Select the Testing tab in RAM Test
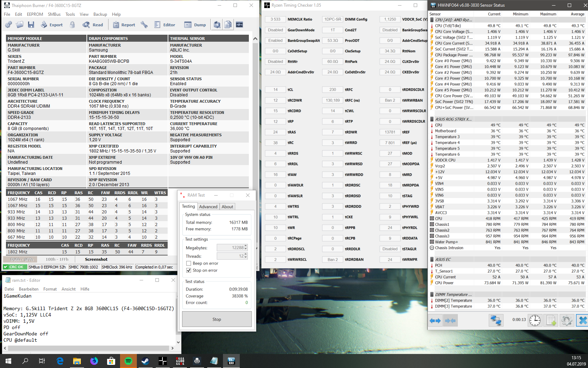Viewport: 588px width, 368px height. coord(188,206)
